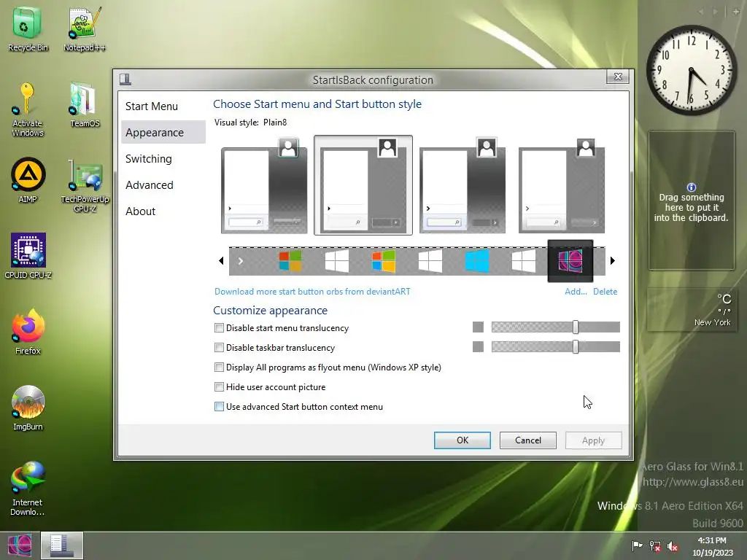Click taskbar translucency slider handle
Viewport: 747px width, 560px height.
point(576,346)
